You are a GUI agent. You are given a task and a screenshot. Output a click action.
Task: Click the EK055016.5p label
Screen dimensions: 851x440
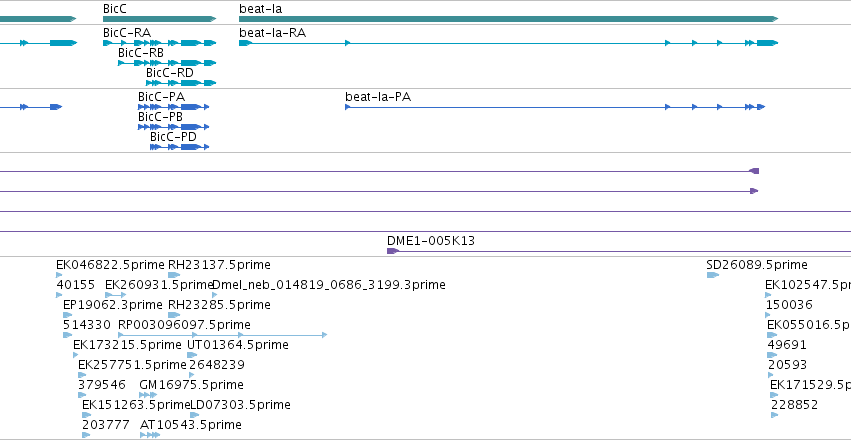(809, 325)
